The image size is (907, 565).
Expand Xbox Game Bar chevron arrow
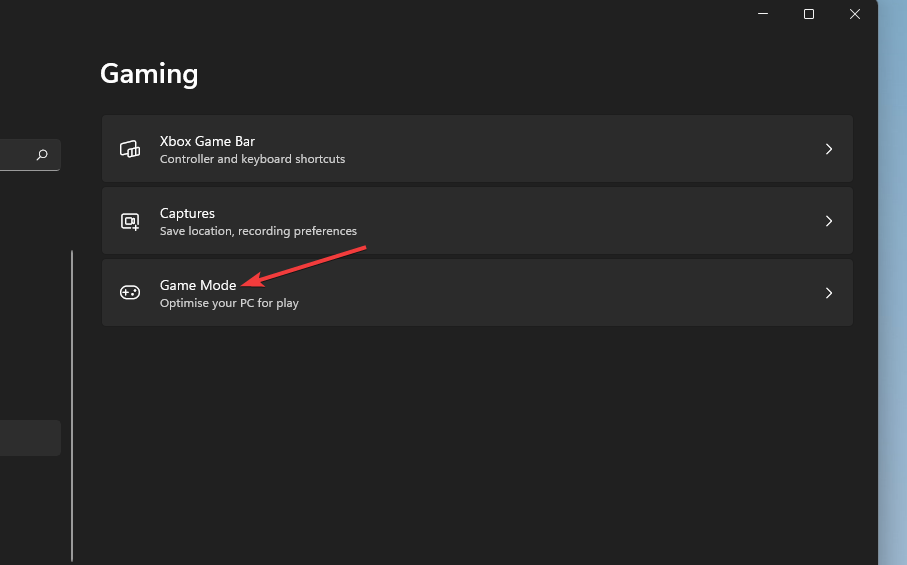[x=829, y=149]
